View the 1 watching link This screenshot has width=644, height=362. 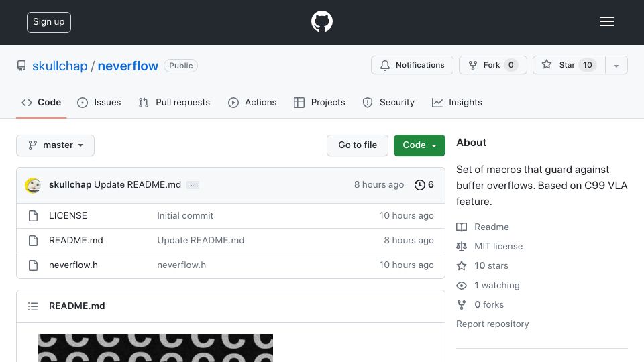pyautogui.click(x=488, y=286)
